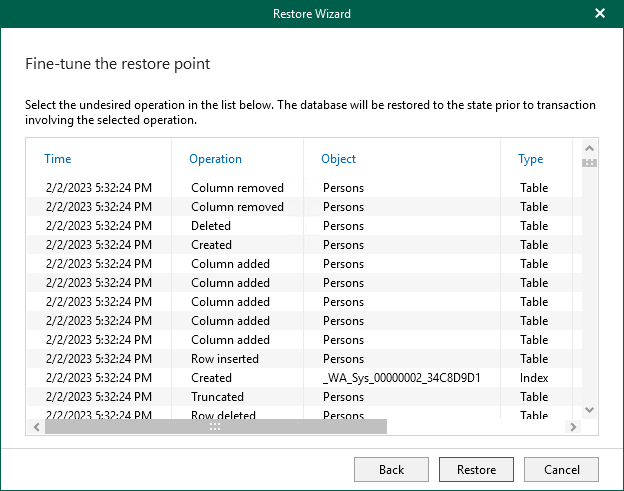Select the Truncated operation row

tap(217, 397)
